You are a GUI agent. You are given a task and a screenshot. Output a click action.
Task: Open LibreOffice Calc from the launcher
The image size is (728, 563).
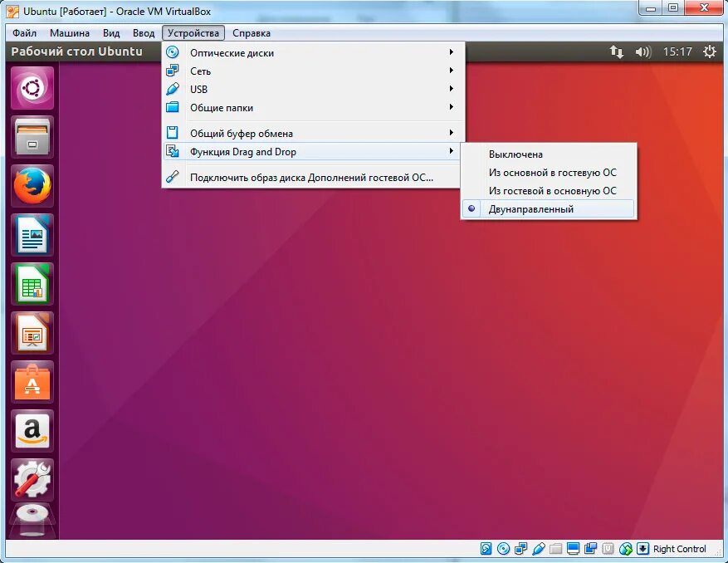coord(32,284)
